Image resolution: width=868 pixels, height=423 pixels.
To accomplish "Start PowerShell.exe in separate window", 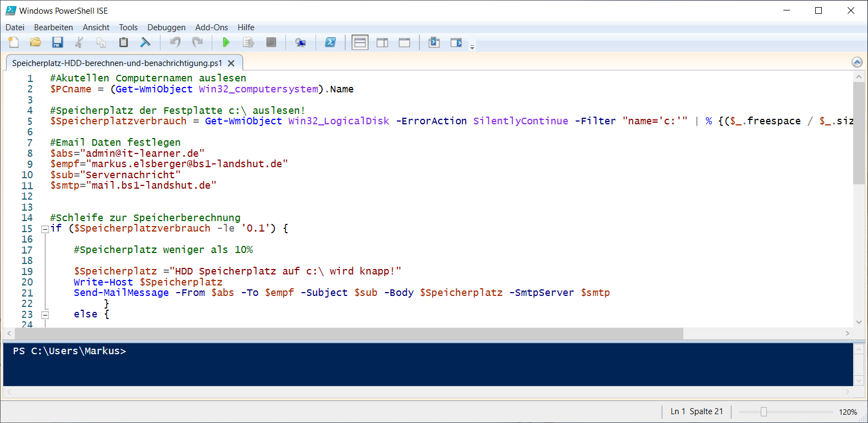I will 330,42.
